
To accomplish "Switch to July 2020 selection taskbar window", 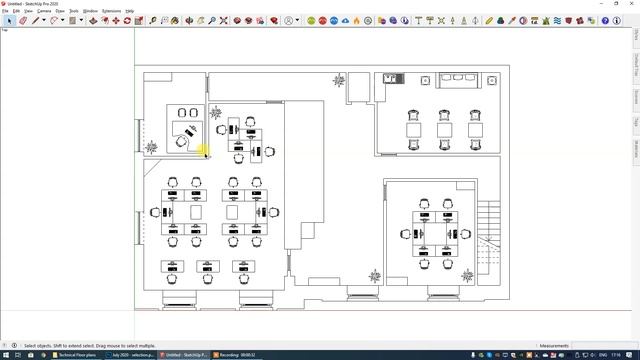I will (130, 355).
